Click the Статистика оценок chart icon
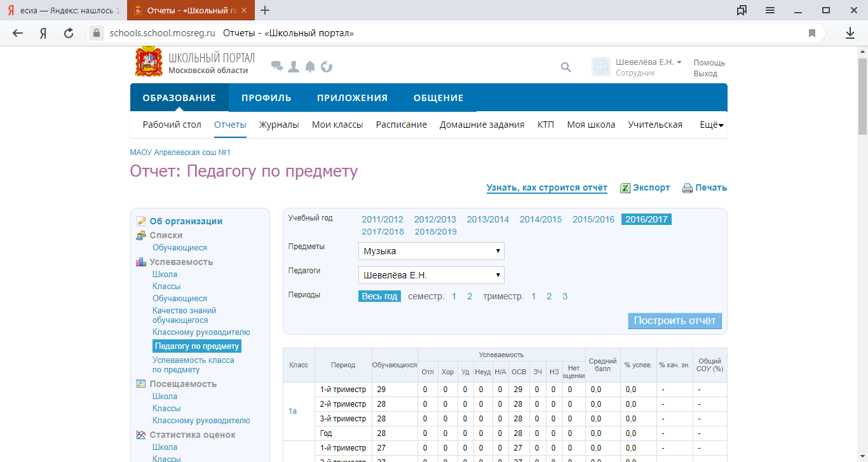This screenshot has height=462, width=868. [141, 435]
